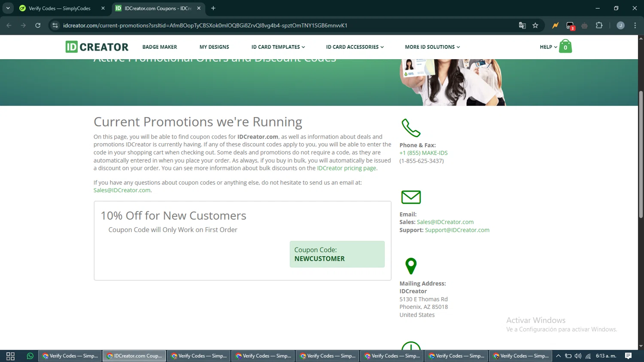This screenshot has height=362, width=644.
Task: Open My Designs in the navigation
Action: (x=214, y=47)
